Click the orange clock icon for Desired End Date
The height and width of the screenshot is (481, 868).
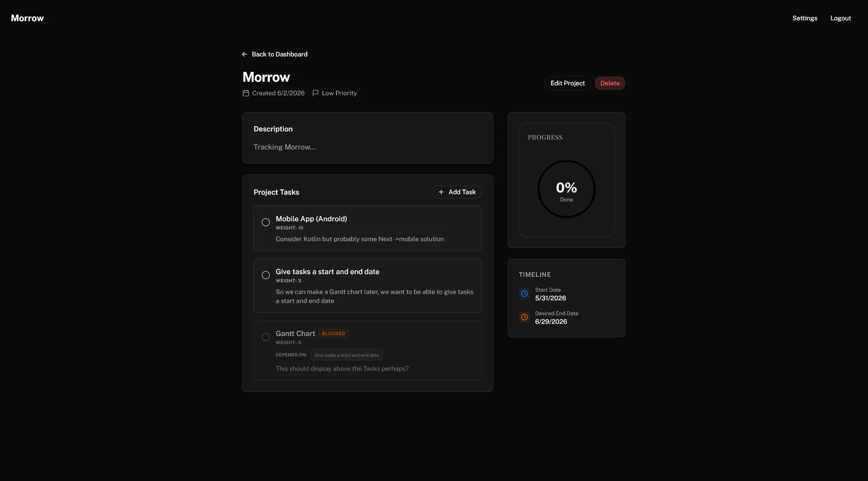click(x=524, y=317)
